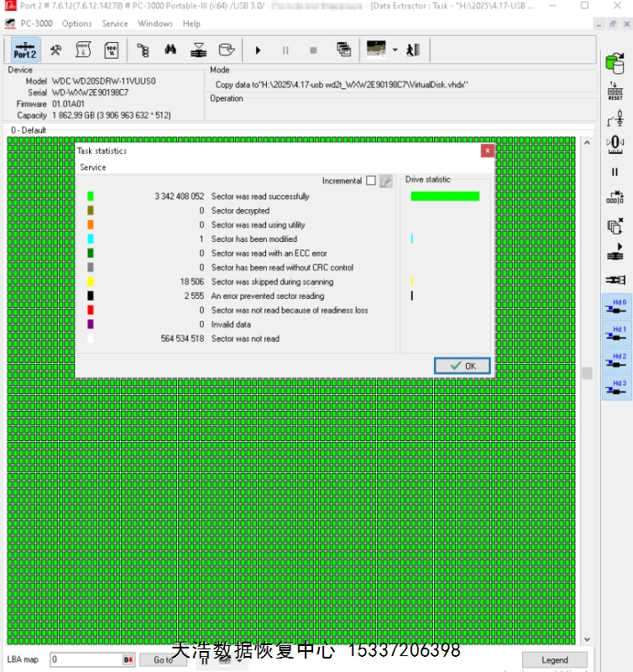Image resolution: width=633 pixels, height=672 pixels.
Task: Enable the Incremental checkbox
Action: pos(370,181)
